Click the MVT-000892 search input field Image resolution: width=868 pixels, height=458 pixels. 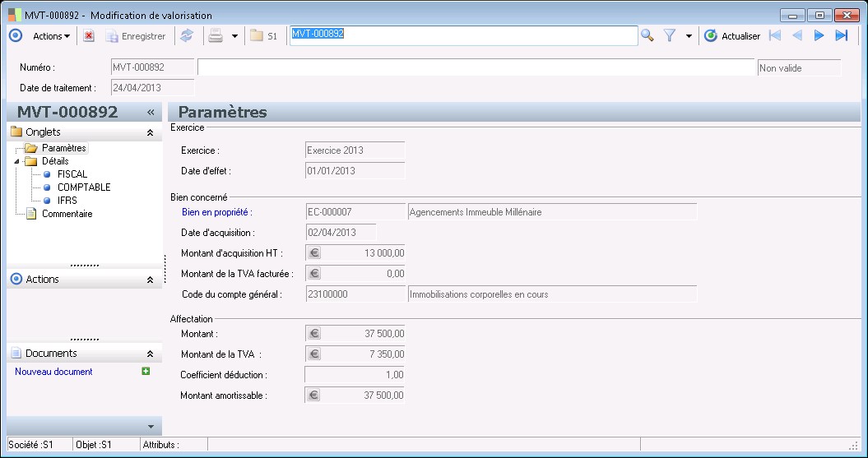click(x=462, y=35)
